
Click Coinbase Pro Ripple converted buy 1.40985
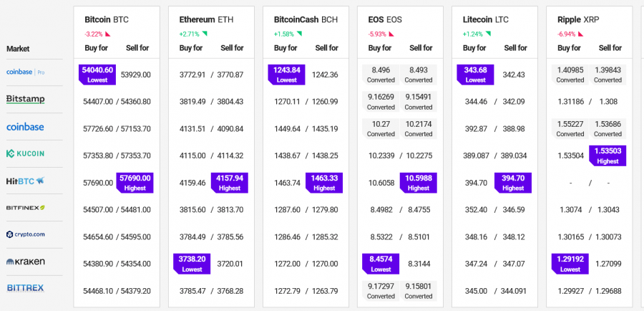[x=570, y=75]
